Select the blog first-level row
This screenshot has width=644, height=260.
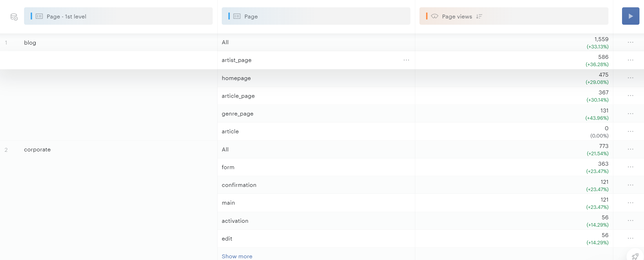pyautogui.click(x=30, y=43)
